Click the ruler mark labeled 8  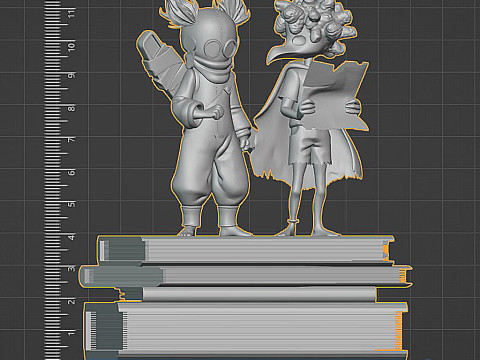(71, 108)
